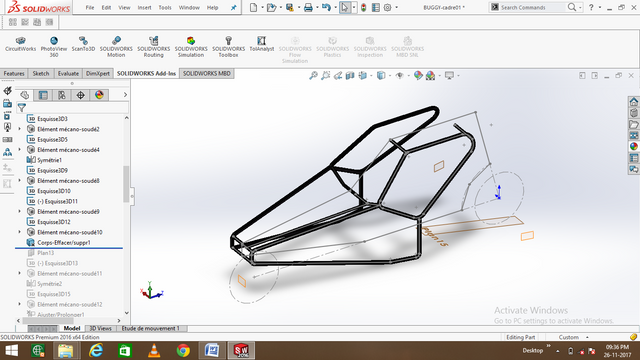Viewport: 640px width, 360px height.
Task: Open an existing file
Action: [271, 7]
